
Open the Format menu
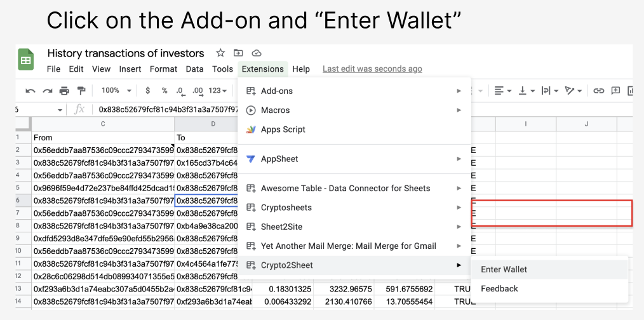point(163,69)
